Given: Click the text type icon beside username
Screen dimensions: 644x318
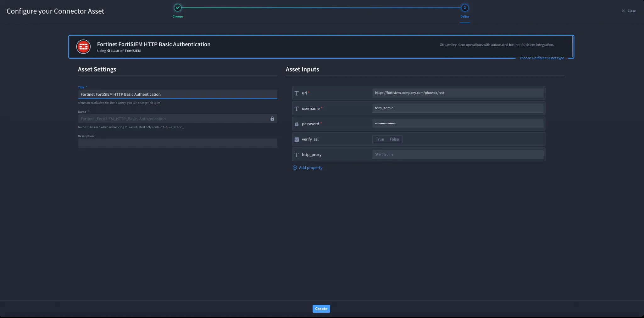Looking at the screenshot, I should pyautogui.click(x=297, y=109).
